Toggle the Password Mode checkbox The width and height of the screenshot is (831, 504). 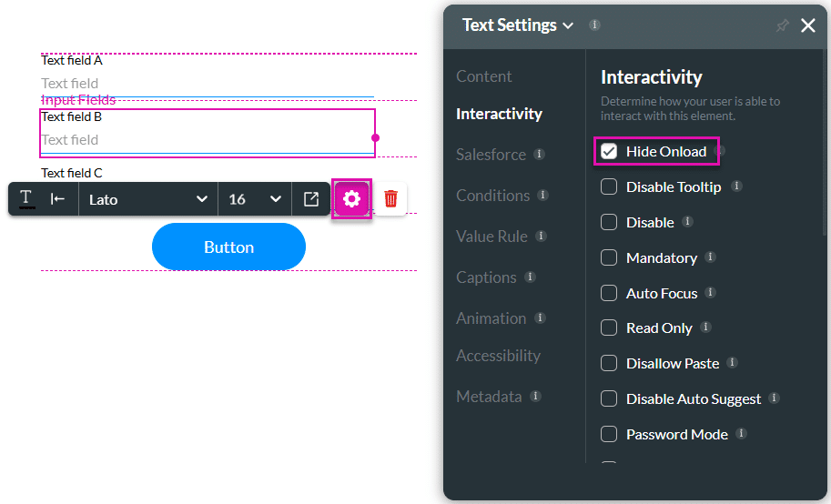tap(609, 434)
